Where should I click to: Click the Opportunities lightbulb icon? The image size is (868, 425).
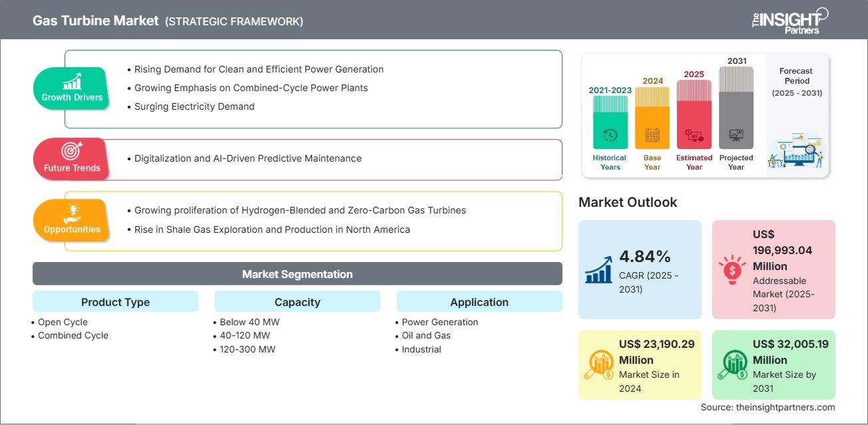click(71, 212)
